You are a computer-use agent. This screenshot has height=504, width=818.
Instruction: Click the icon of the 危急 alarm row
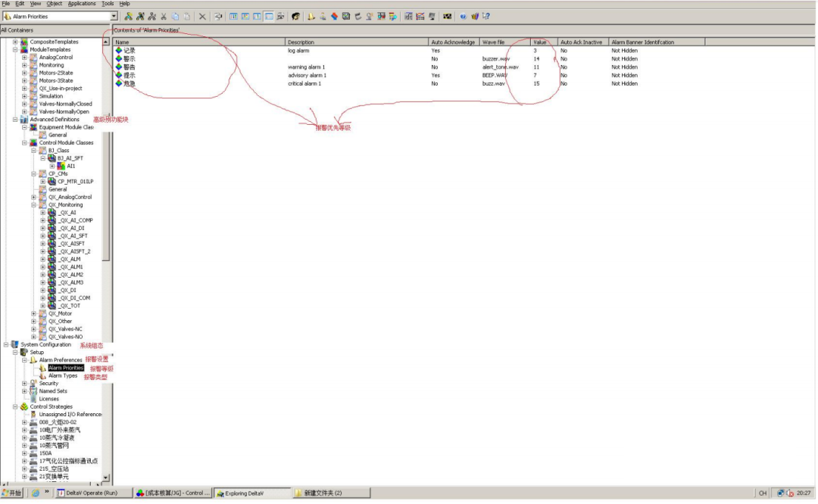click(118, 83)
